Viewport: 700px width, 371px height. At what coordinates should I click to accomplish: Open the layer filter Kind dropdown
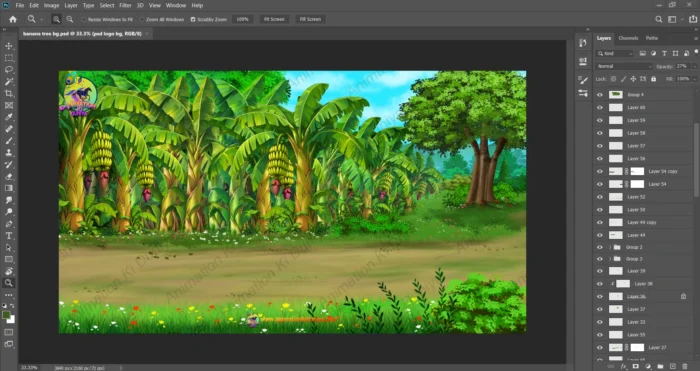pos(615,54)
